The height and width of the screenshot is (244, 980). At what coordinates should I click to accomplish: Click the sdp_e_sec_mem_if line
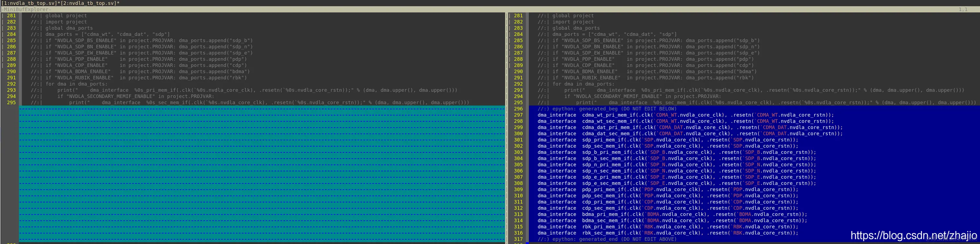click(x=677, y=183)
